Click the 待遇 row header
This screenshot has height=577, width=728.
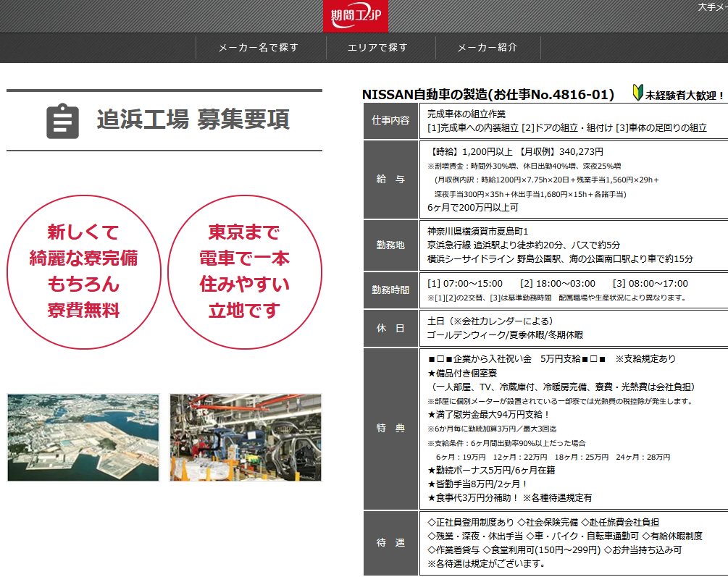click(390, 543)
